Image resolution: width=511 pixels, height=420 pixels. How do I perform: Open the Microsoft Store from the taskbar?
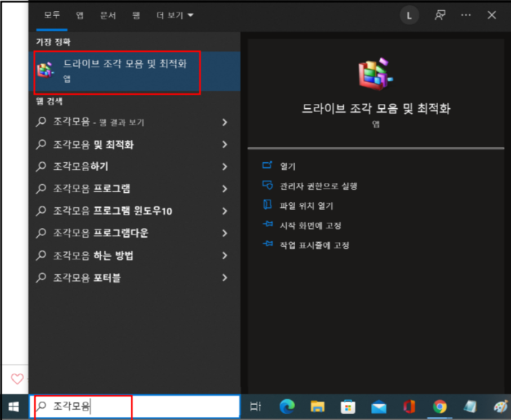tap(348, 406)
